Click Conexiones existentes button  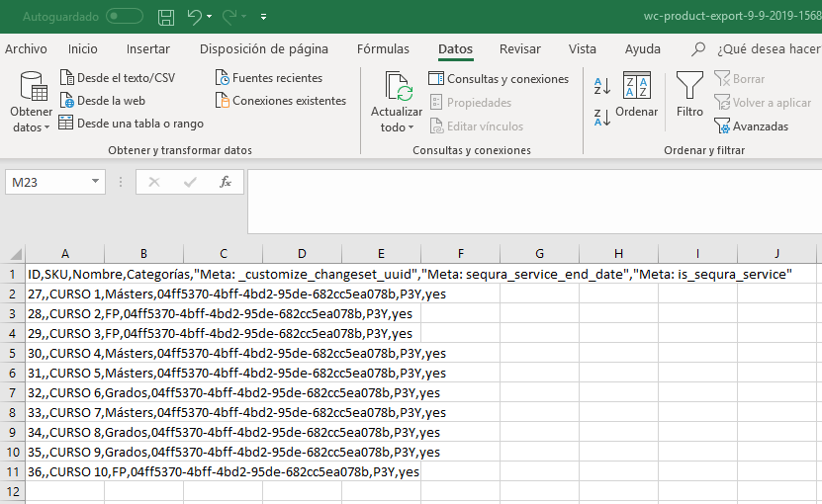point(224,101)
